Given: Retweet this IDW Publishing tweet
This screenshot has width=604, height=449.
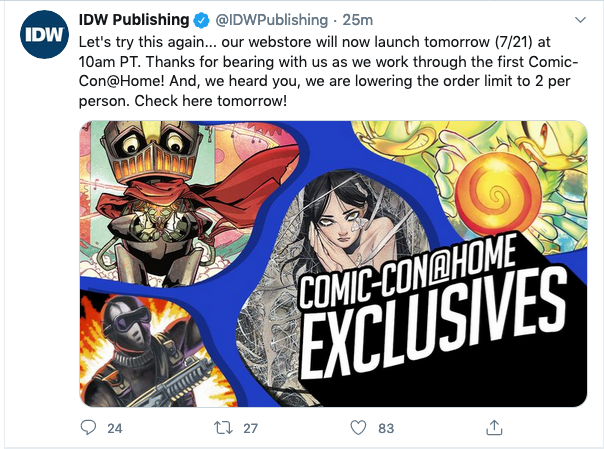Looking at the screenshot, I should [x=223, y=428].
